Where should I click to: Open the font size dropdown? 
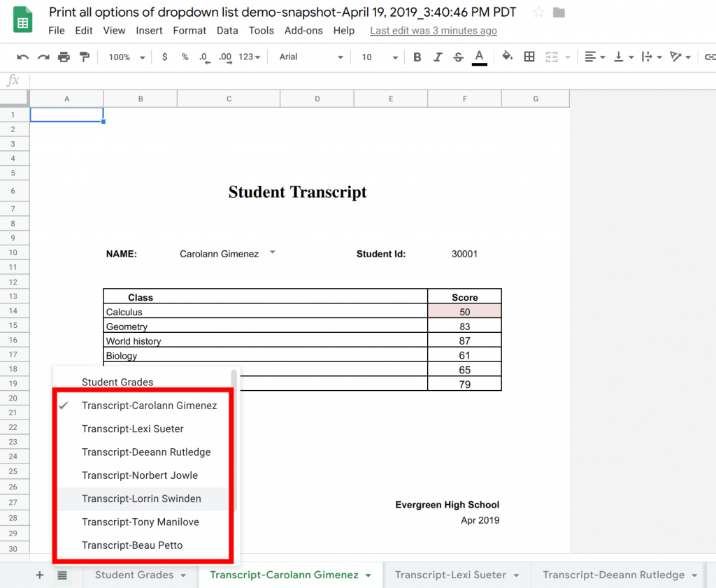(378, 57)
